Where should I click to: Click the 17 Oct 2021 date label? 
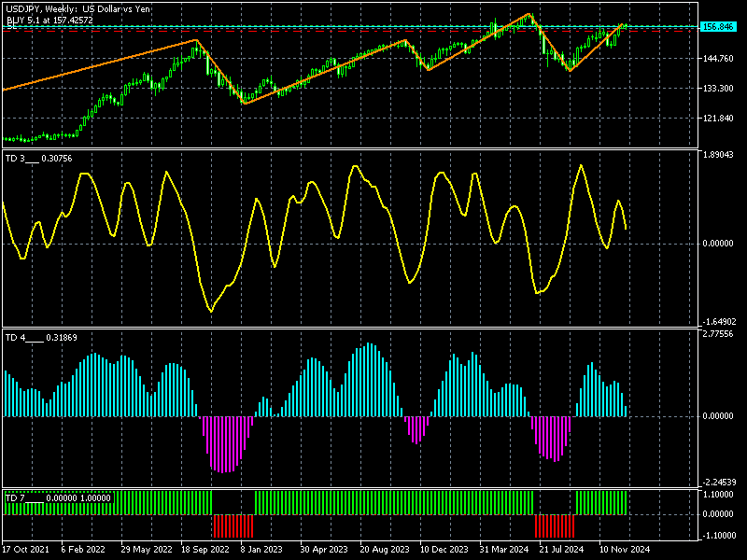(25, 549)
